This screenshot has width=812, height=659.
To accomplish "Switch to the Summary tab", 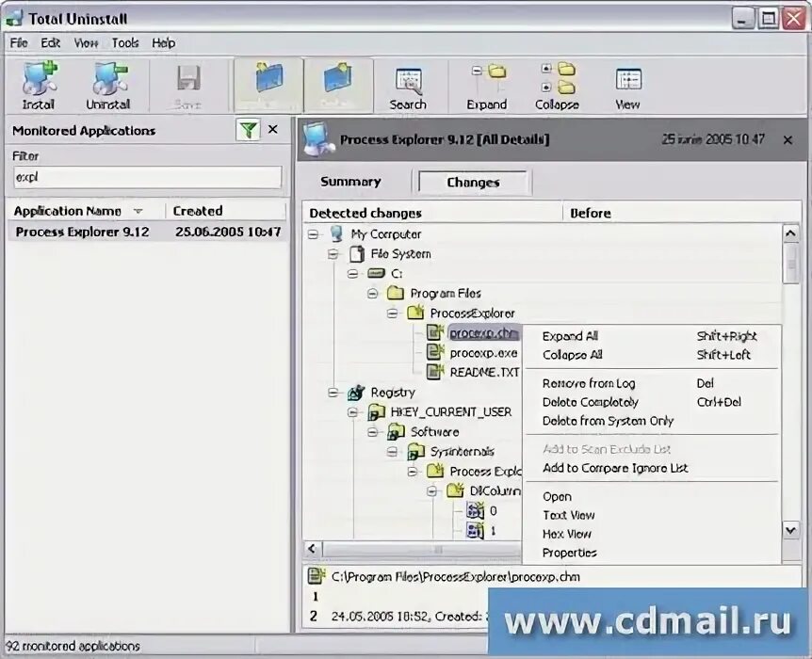I will click(x=350, y=182).
